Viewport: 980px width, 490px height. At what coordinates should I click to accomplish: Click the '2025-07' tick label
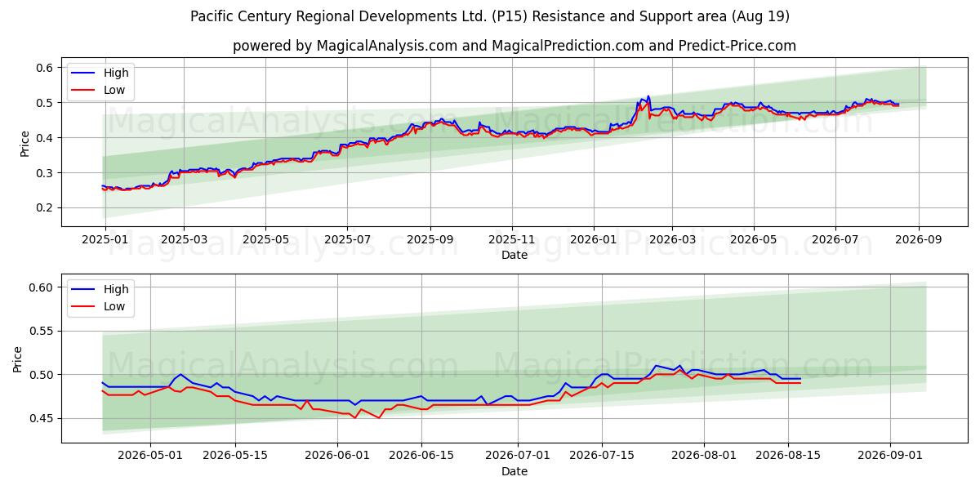(347, 240)
